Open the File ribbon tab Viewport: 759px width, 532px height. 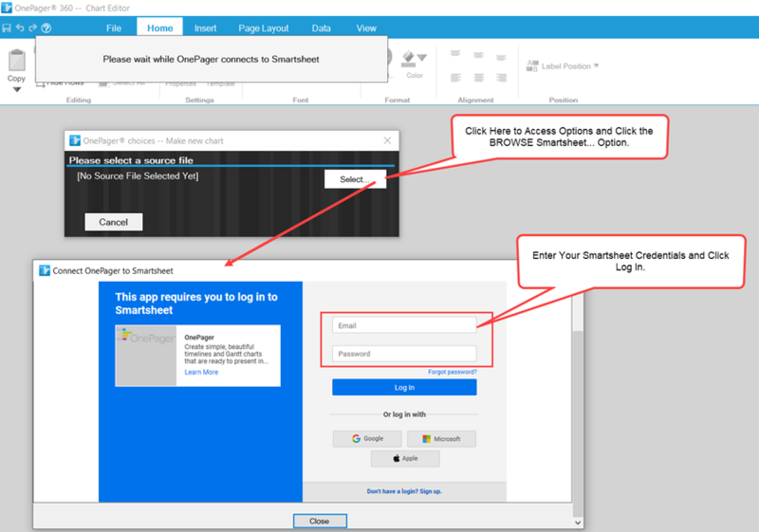tap(114, 28)
